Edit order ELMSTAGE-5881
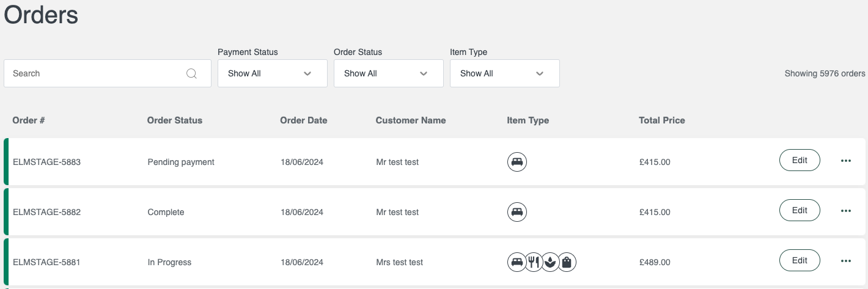The image size is (868, 289). [x=800, y=261]
